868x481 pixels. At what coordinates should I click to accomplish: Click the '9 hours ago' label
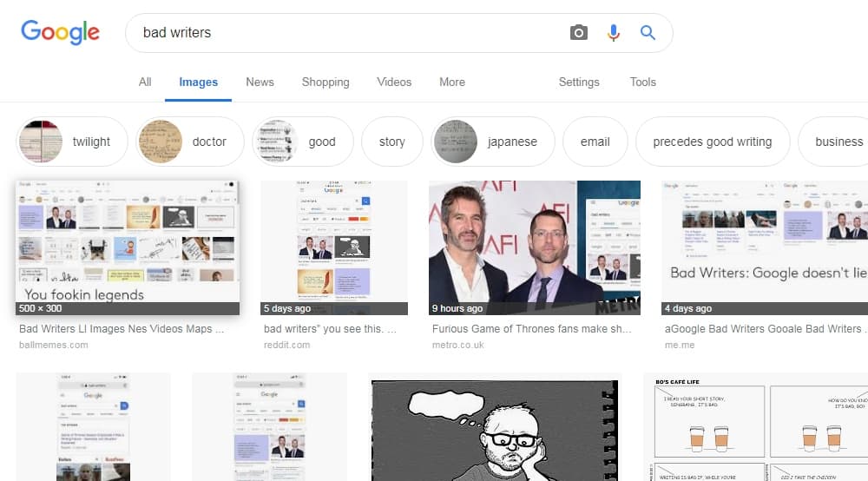point(457,308)
